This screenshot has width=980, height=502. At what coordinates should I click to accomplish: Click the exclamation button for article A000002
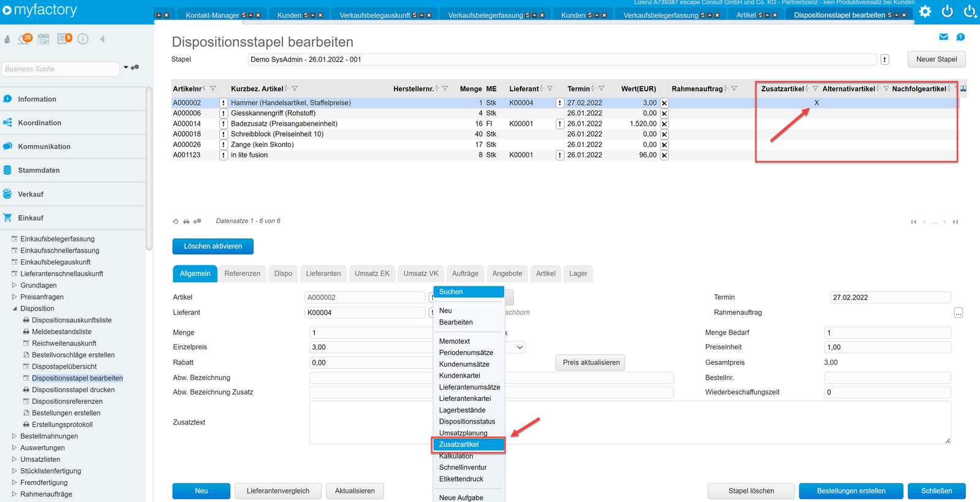[224, 103]
